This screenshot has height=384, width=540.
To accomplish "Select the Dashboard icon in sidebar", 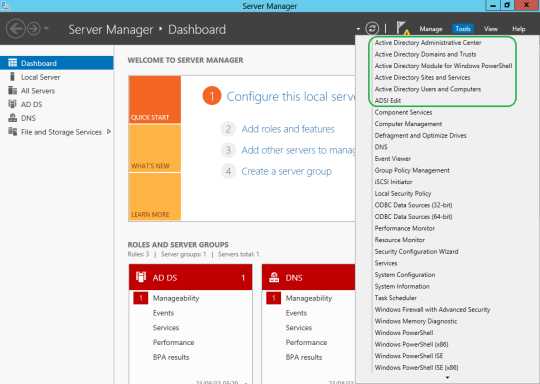I will click(12, 63).
